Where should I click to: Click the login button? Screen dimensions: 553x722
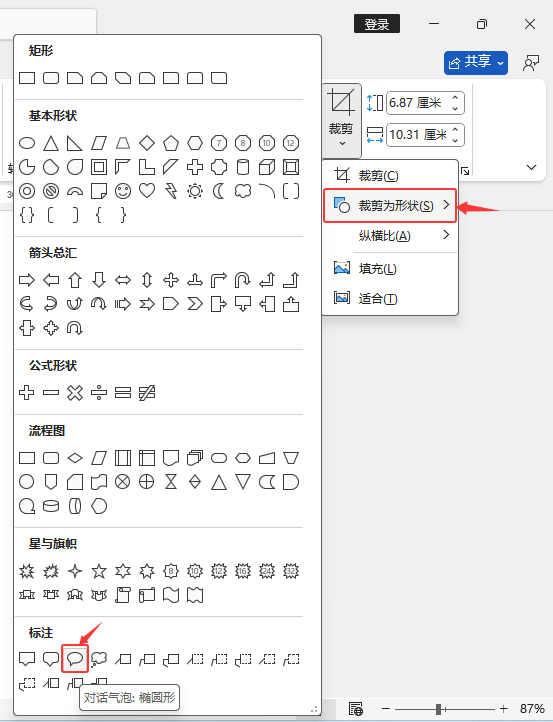click(377, 24)
